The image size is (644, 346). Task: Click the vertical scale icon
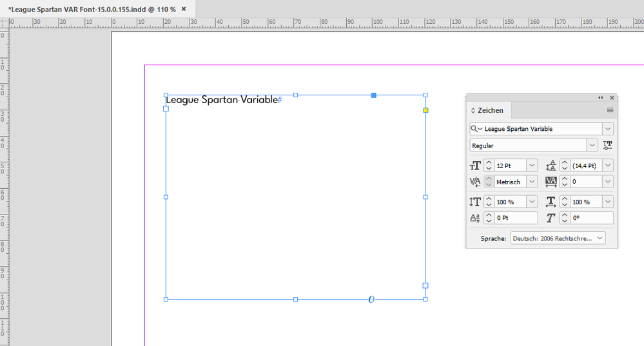point(475,202)
